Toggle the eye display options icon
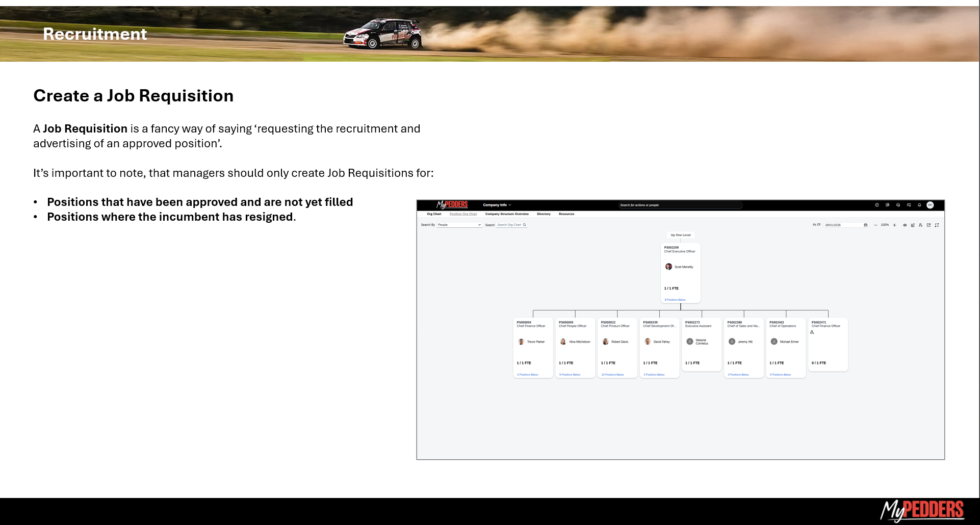Screen dimensions: 980x525 coord(905,225)
